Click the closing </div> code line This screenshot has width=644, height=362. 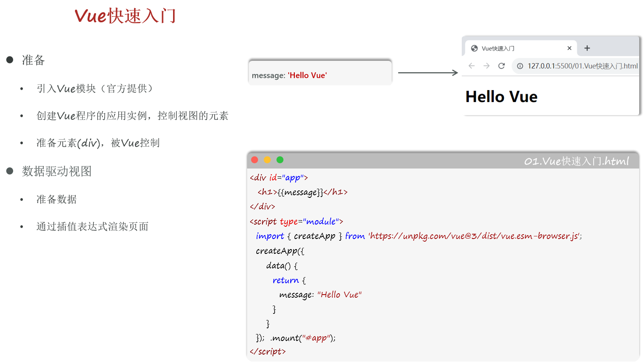(x=262, y=206)
